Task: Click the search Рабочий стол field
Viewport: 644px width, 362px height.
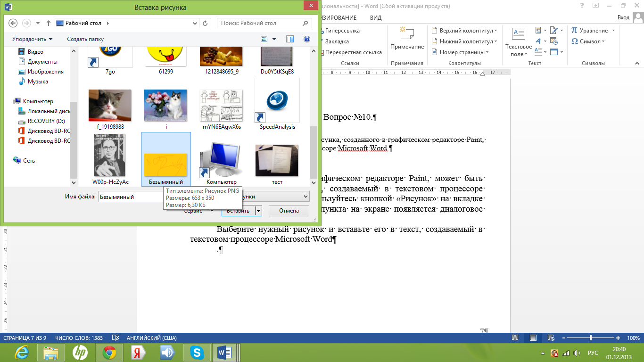Action: click(x=264, y=23)
